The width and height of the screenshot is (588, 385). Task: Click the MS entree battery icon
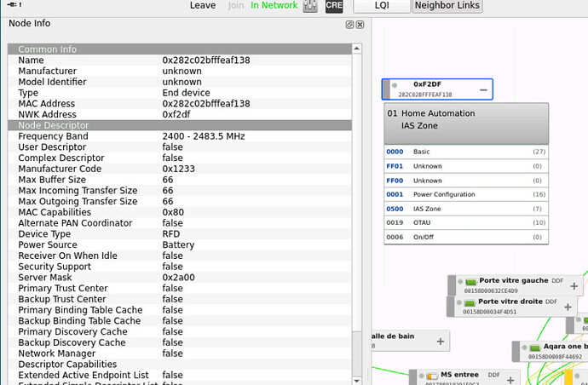click(x=432, y=376)
